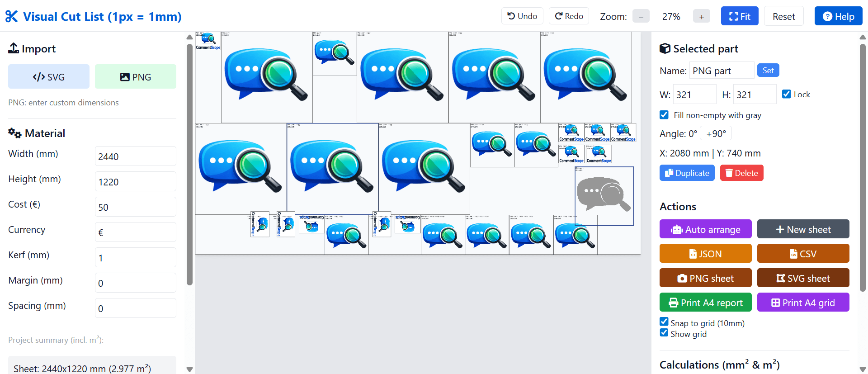Viewport: 868px width, 374px height.
Task: Rotate the part by +90°
Action: [716, 134]
